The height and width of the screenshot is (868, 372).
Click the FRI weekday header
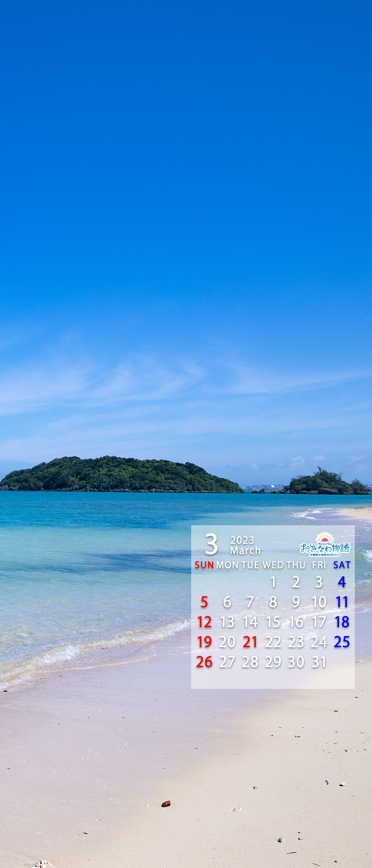pyautogui.click(x=319, y=565)
